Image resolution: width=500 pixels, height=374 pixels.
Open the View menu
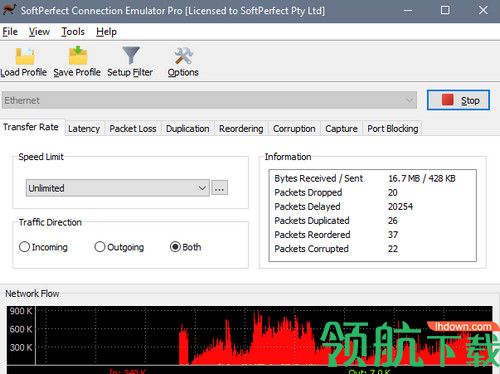[39, 32]
